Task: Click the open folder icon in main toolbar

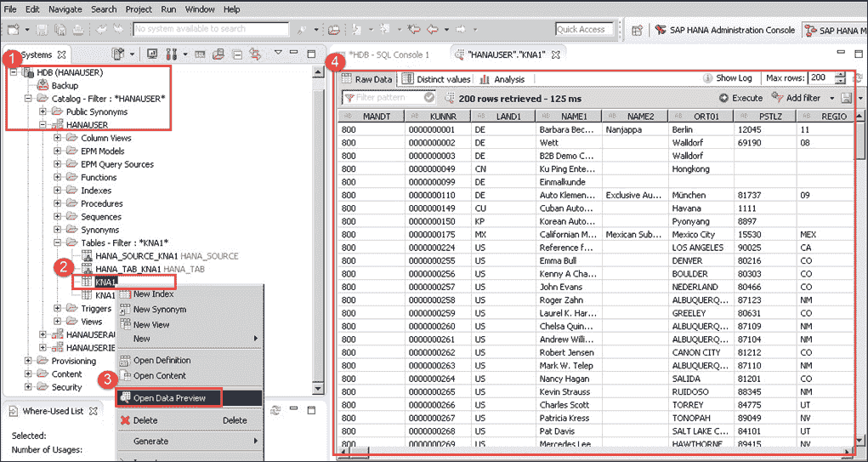Action: click(x=334, y=30)
